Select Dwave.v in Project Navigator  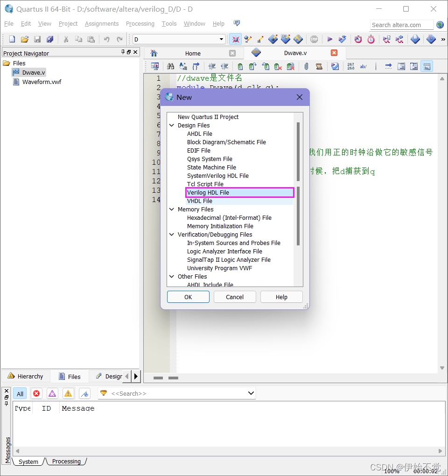[34, 72]
